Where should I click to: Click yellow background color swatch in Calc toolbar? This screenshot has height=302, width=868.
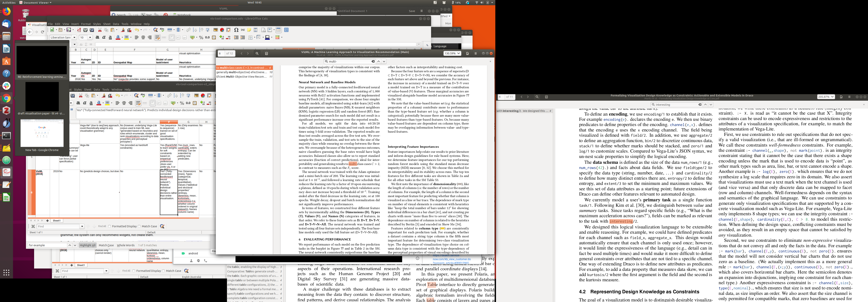point(127,38)
